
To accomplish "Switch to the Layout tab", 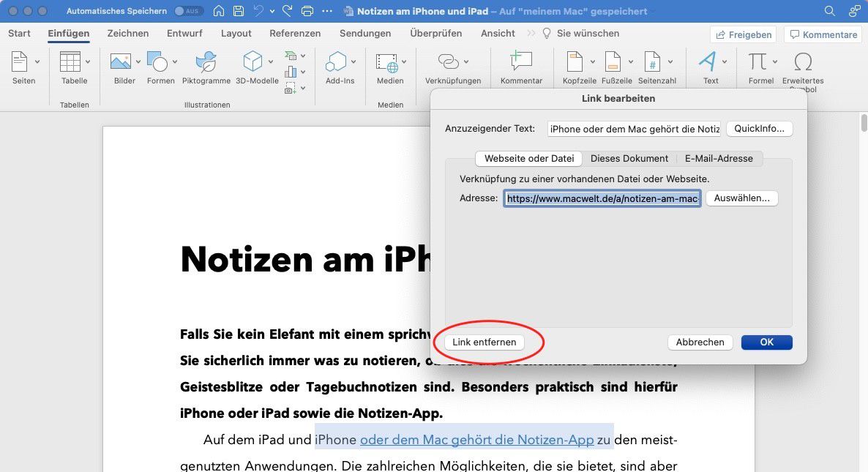I will 236,33.
